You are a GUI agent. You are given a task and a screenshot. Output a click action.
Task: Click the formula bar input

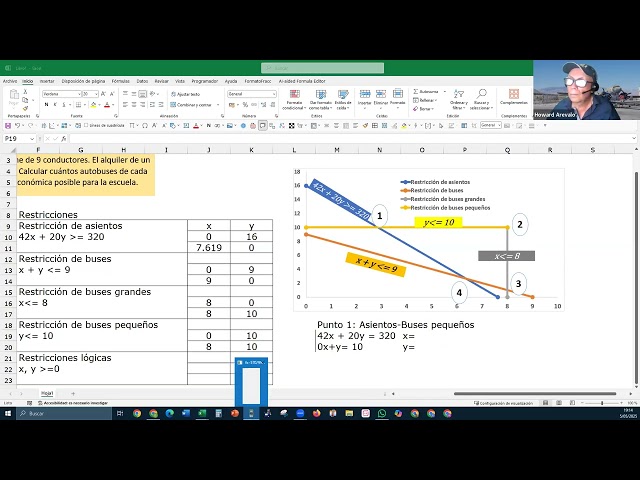click(351, 139)
